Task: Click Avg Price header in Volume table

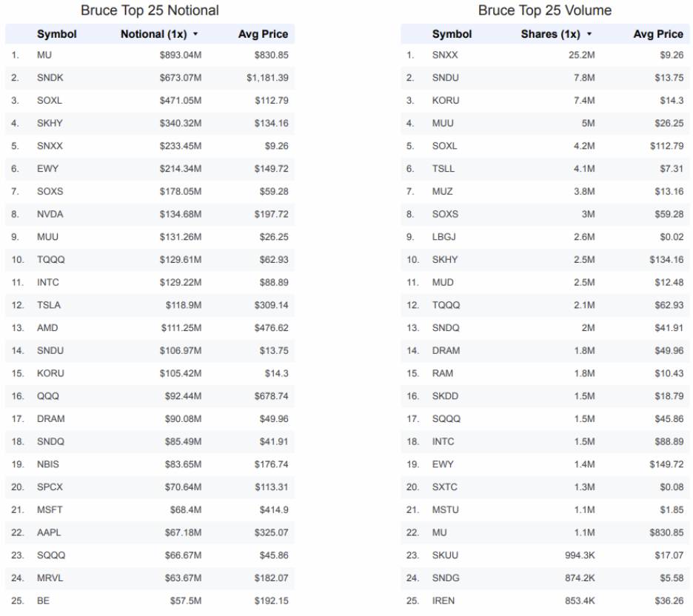Action: (x=658, y=34)
